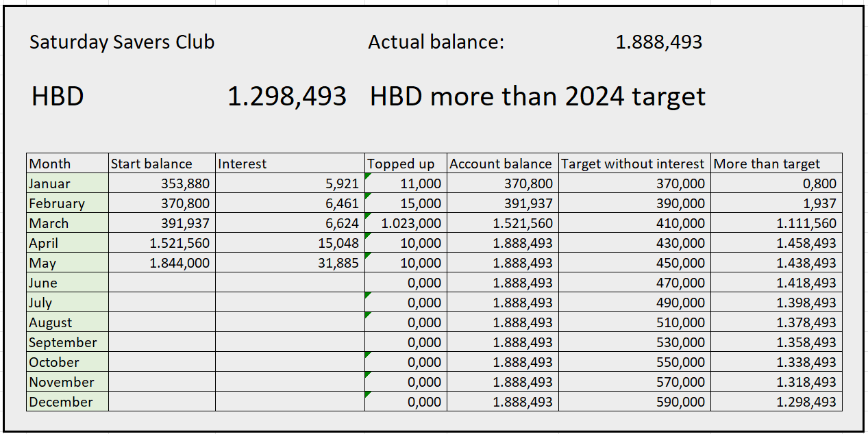Click the "May" month cell
The image size is (868, 434).
[67, 262]
